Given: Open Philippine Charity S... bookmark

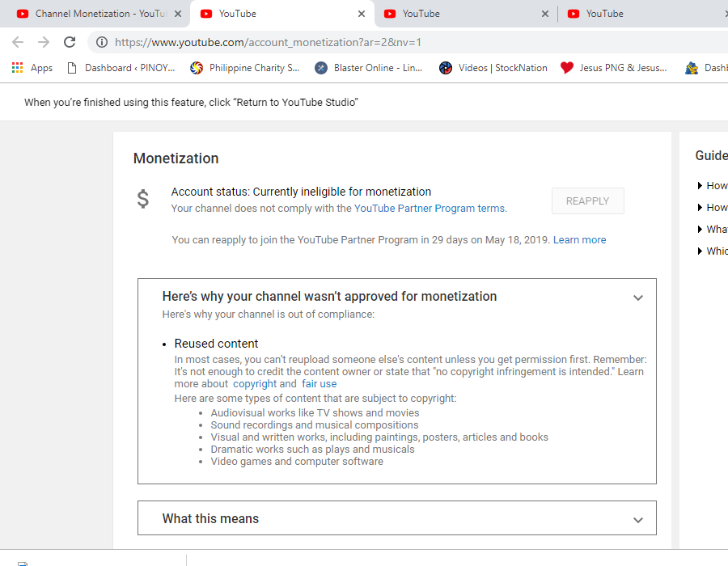Looking at the screenshot, I should point(244,68).
